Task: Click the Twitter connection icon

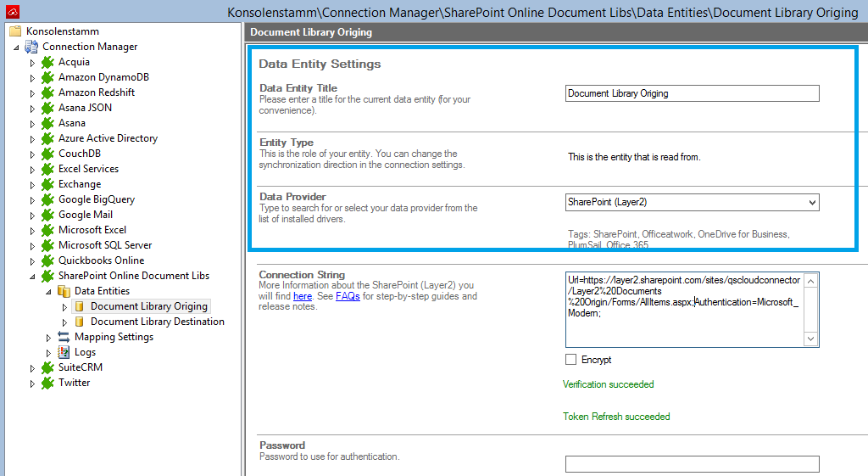Action: click(x=47, y=383)
